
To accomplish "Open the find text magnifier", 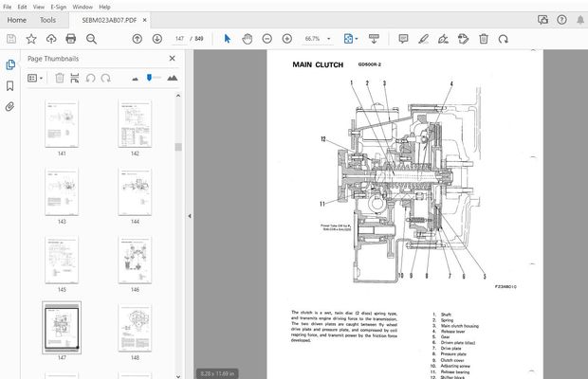I will [x=91, y=39].
